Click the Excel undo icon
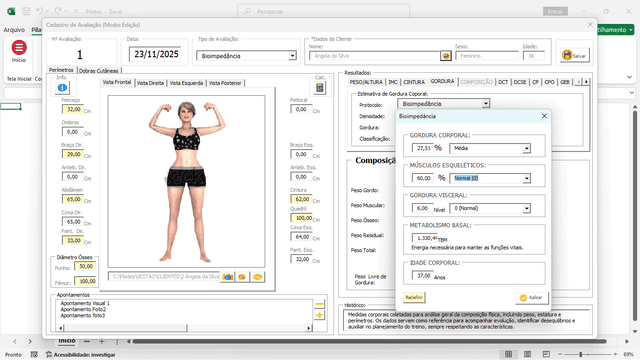Viewport: 640px width, 360px height. pyautogui.click(x=40, y=11)
